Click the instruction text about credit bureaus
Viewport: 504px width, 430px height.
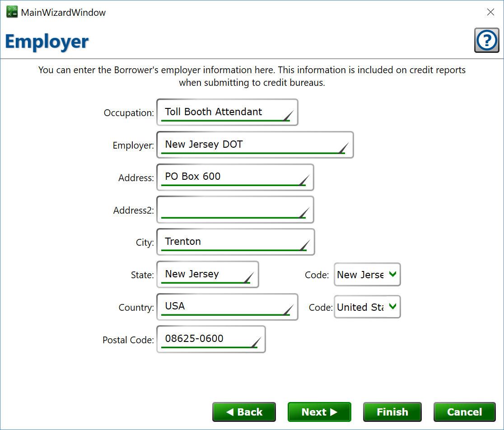[x=252, y=76]
